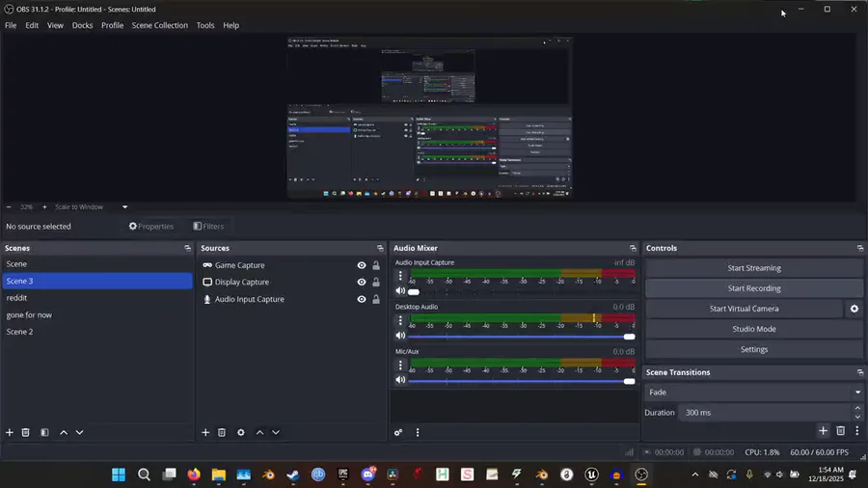Open Desktop Audio three-dots options
The image size is (868, 488).
pos(400,320)
